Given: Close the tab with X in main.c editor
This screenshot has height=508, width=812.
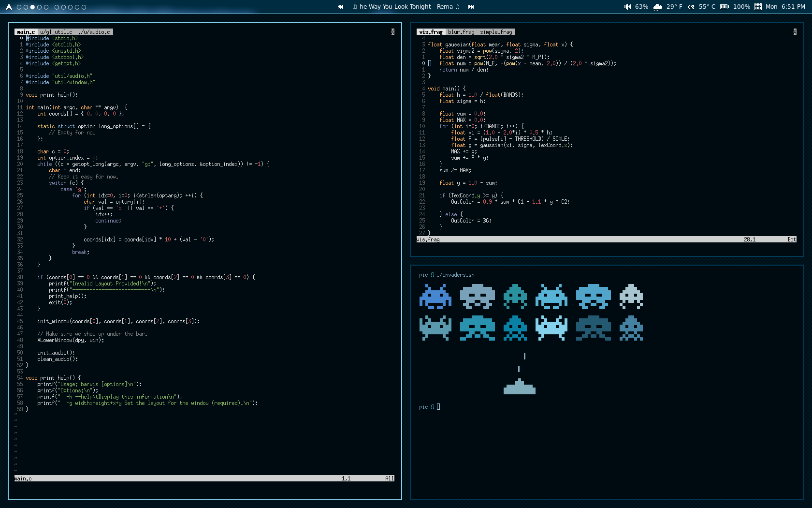Looking at the screenshot, I should click(392, 32).
